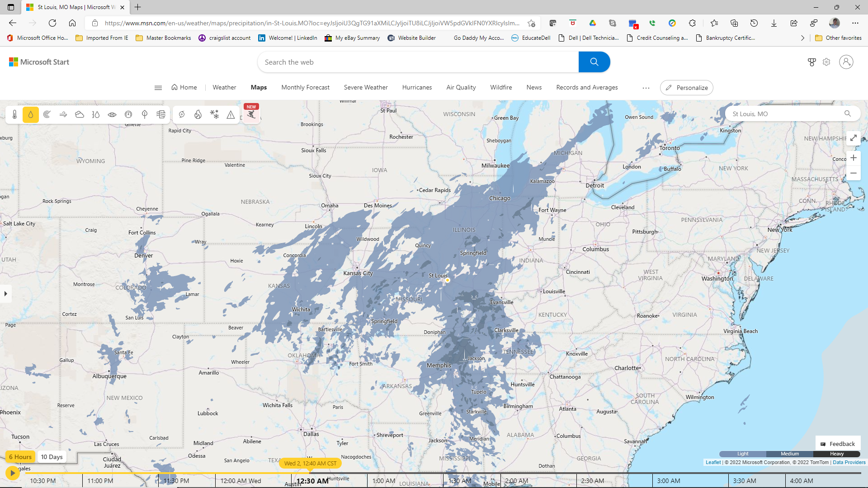This screenshot has width=868, height=488.
Task: Click the blue web search button
Action: [594, 62]
